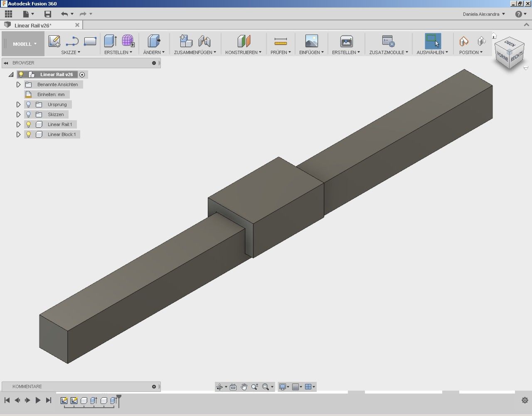Toggle the Linear Rail v26 root lightbulb

[21, 74]
